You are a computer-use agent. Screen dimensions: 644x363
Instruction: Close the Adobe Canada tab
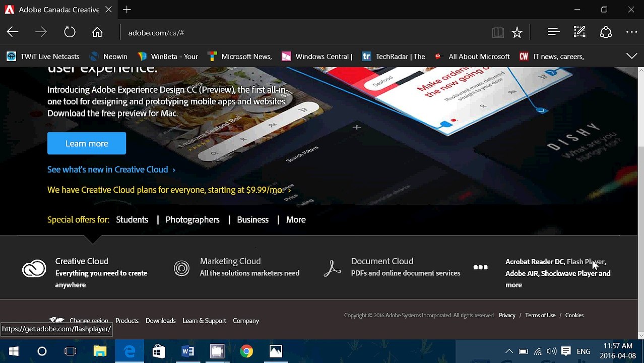click(109, 10)
